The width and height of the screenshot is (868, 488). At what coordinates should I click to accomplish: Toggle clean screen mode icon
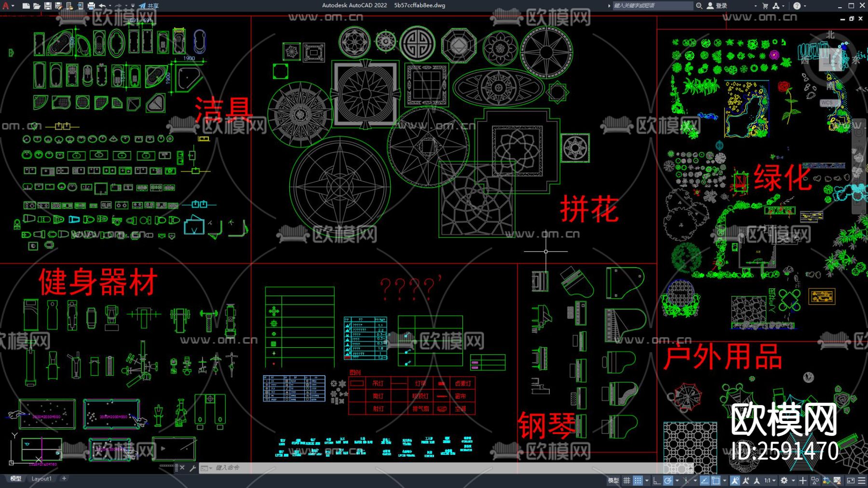[x=851, y=480]
